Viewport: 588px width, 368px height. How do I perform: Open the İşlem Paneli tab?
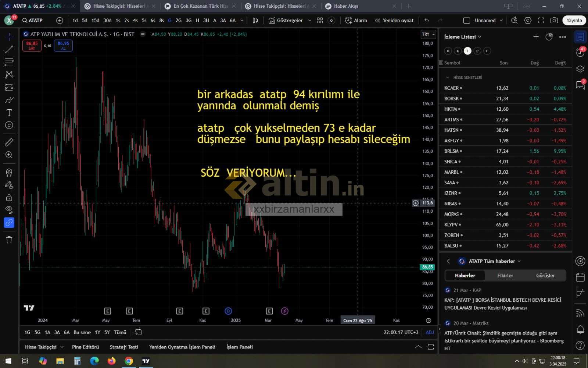tap(240, 347)
